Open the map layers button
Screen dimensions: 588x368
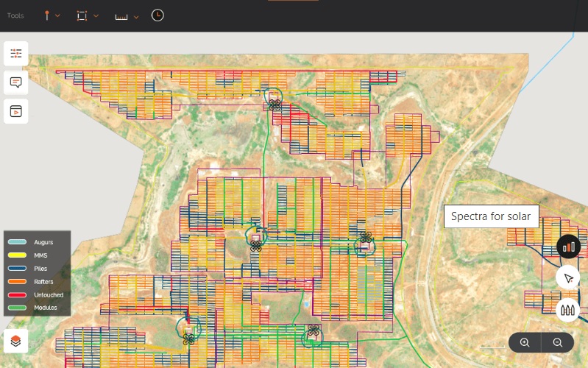pos(15,341)
